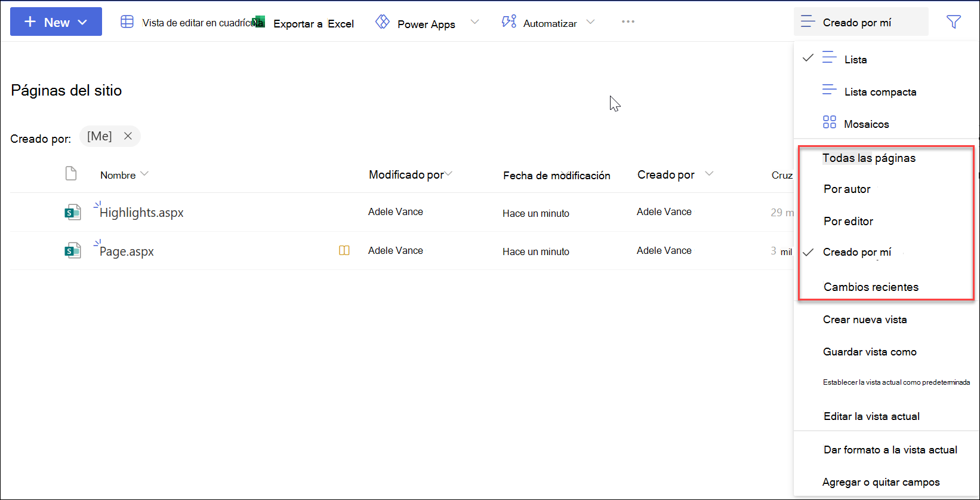Click Adele Vance modifier in Highlights.aspx row

pyautogui.click(x=395, y=212)
